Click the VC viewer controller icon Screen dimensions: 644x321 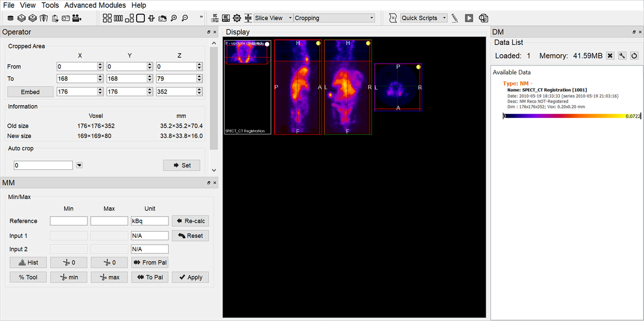pyautogui.click(x=215, y=18)
